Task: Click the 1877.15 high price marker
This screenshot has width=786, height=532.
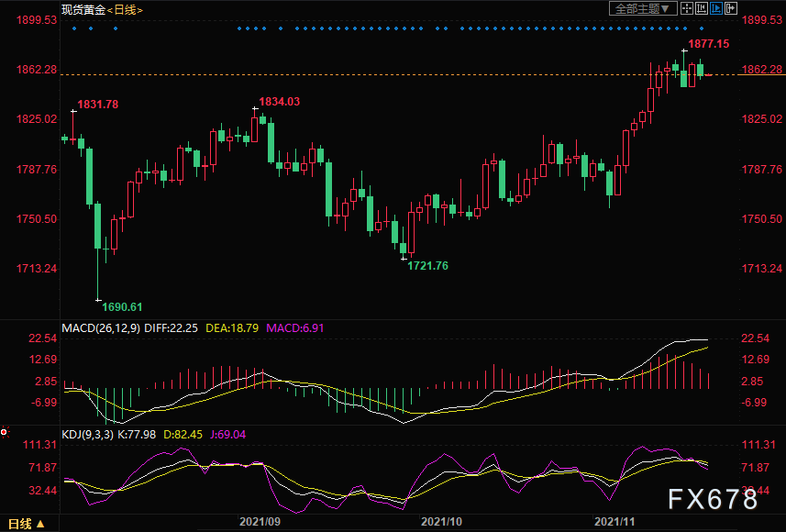Action: (x=708, y=44)
